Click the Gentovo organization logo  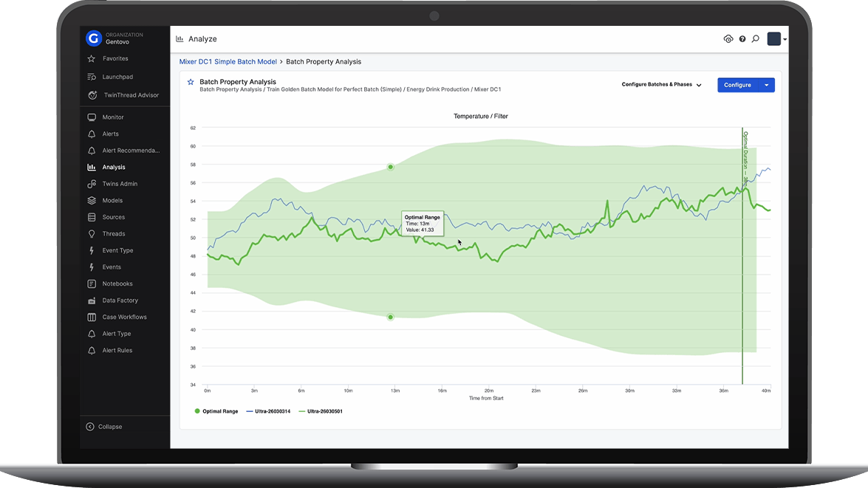coord(93,38)
